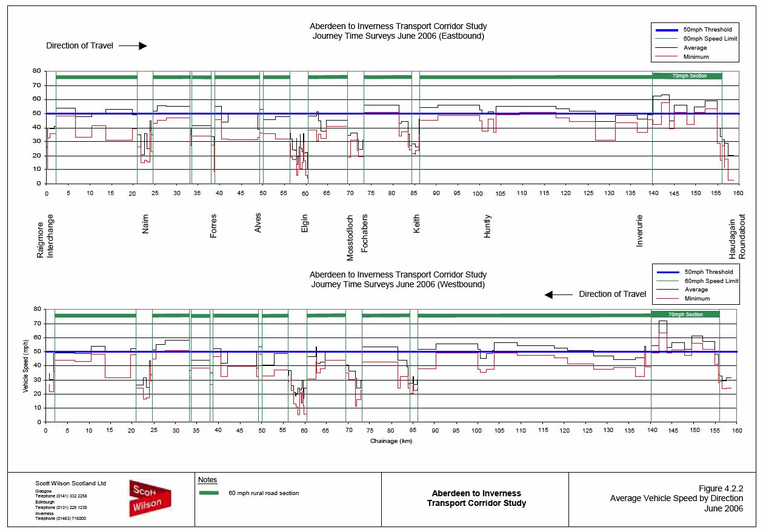Click the Vehicle Speed (mph) axis label
The height and width of the screenshot is (532, 763).
26,366
